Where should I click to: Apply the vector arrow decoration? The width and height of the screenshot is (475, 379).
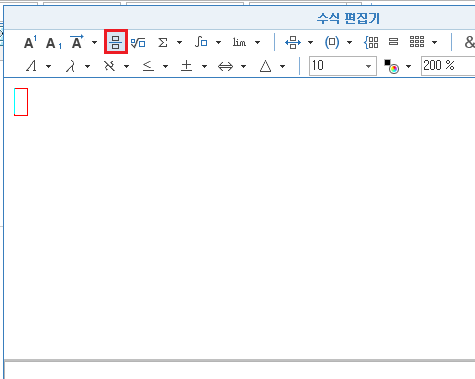click(x=77, y=42)
